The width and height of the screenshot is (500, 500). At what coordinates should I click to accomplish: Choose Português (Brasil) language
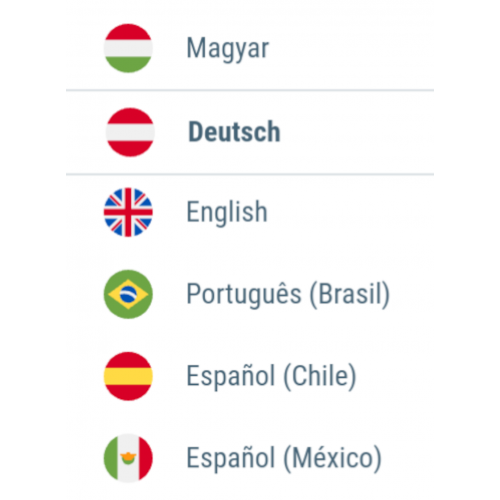coord(250,294)
